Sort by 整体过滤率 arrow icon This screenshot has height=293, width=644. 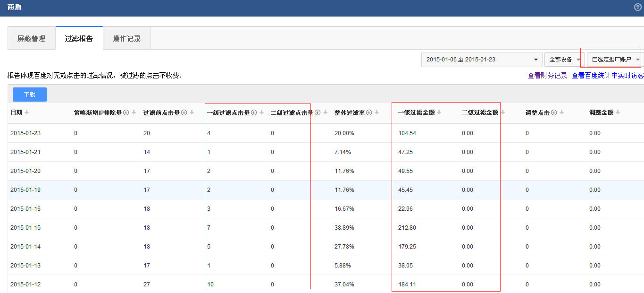click(x=376, y=112)
